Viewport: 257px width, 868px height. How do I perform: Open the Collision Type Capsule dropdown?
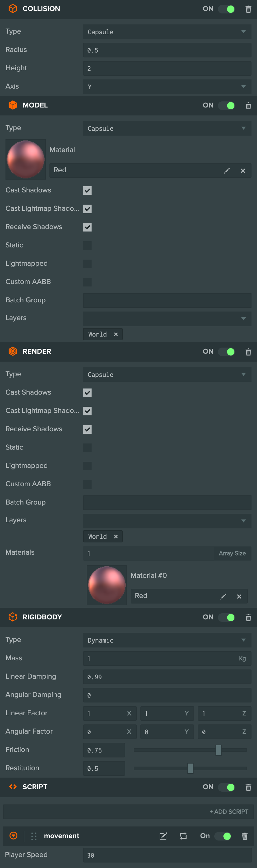point(167,32)
